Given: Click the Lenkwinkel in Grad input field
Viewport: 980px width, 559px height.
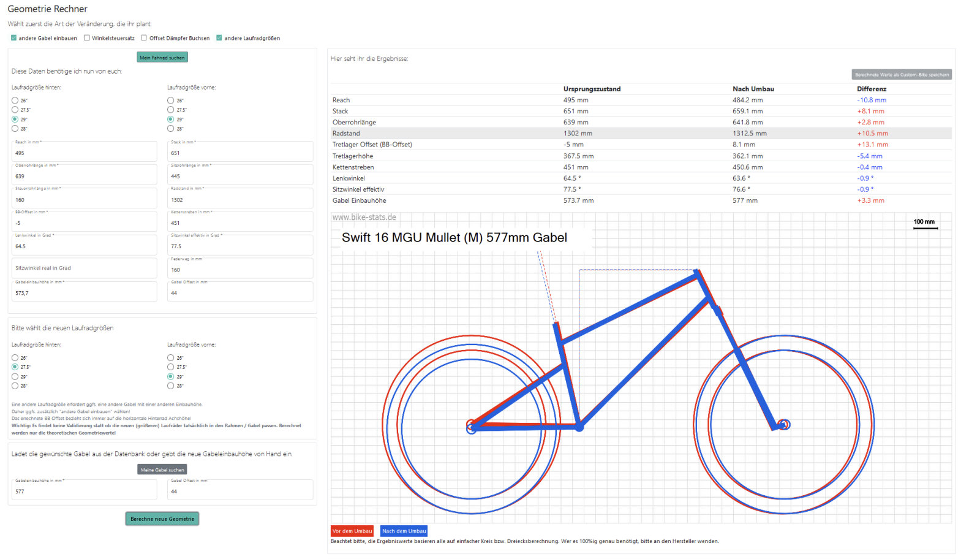Looking at the screenshot, I should [x=84, y=246].
